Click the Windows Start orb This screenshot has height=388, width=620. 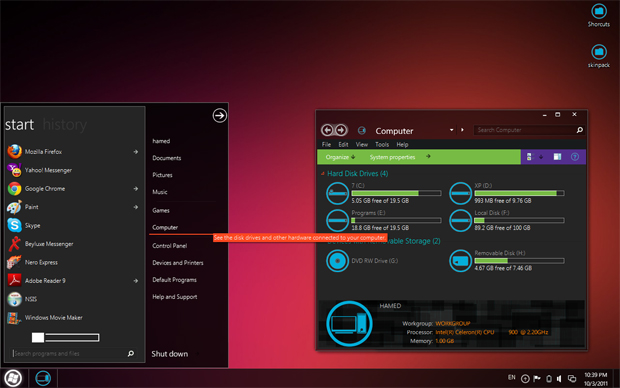tap(13, 378)
